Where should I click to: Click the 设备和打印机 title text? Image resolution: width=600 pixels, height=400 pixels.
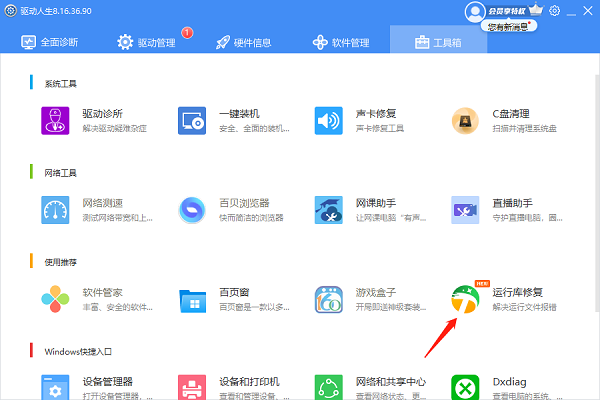point(249,382)
